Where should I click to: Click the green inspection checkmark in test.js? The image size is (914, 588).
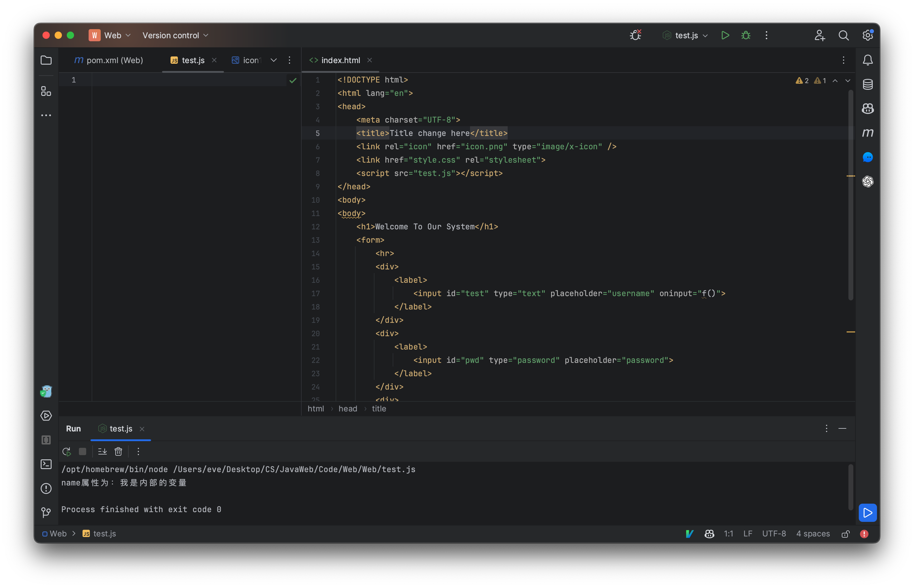coord(293,80)
